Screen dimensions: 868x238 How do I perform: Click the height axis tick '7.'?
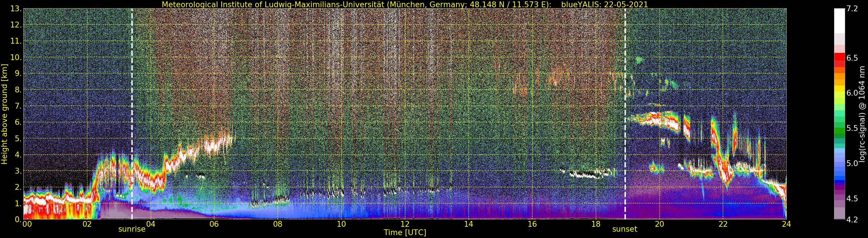18,106
